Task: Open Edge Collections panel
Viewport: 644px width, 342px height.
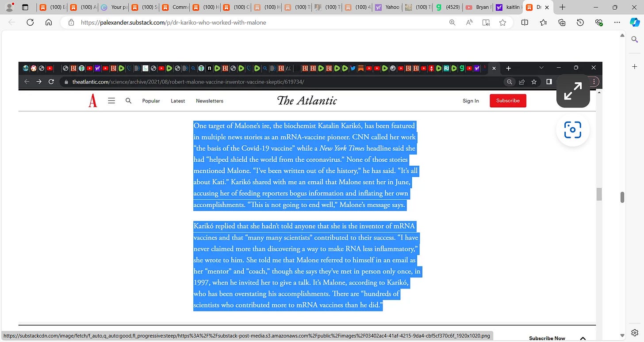Action: (562, 23)
